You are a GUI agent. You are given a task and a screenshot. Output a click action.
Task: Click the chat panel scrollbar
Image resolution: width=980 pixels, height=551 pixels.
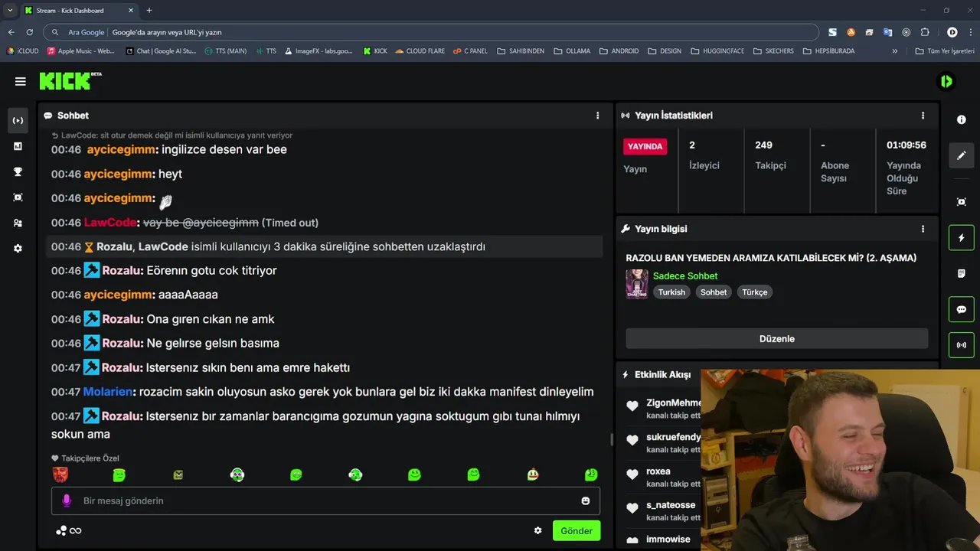pyautogui.click(x=611, y=439)
